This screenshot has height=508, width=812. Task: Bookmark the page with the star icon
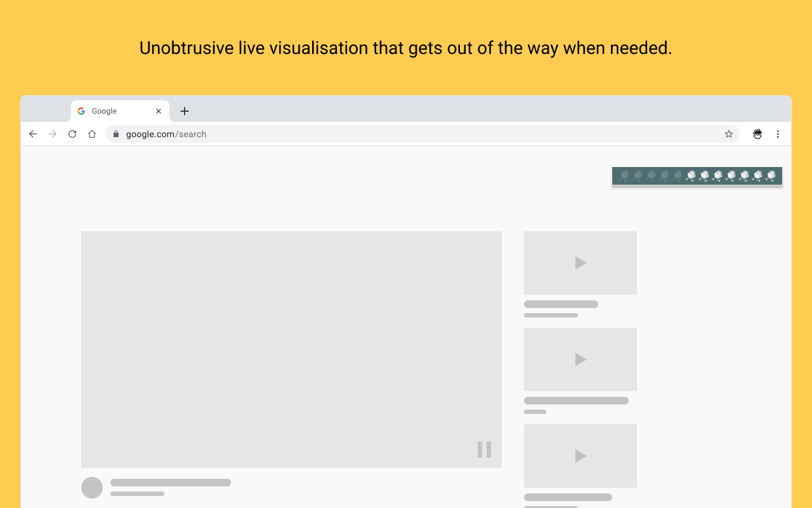(729, 134)
